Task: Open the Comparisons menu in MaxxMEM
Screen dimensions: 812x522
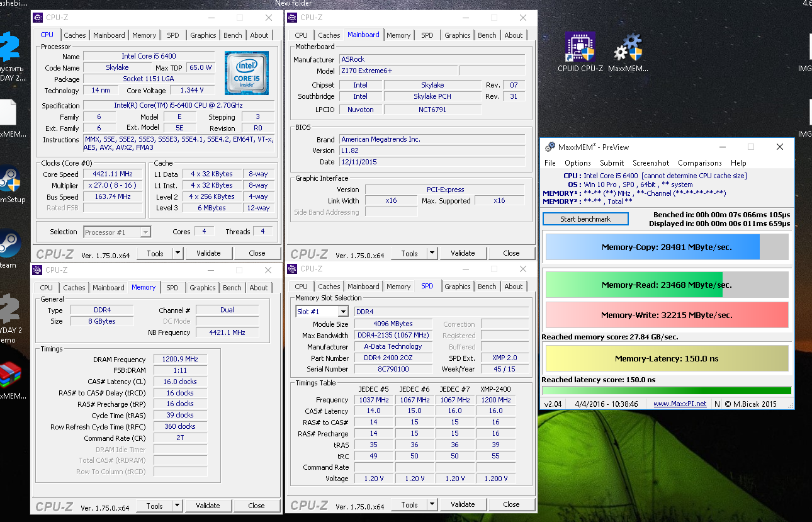Action: [699, 163]
